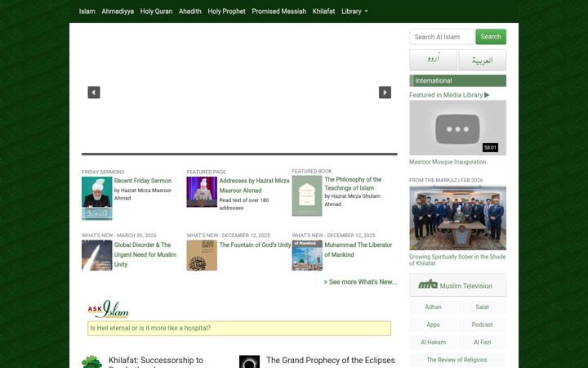588x368 pixels.
Task: Open Global Disorder & Muslim Unity link
Action: point(145,254)
